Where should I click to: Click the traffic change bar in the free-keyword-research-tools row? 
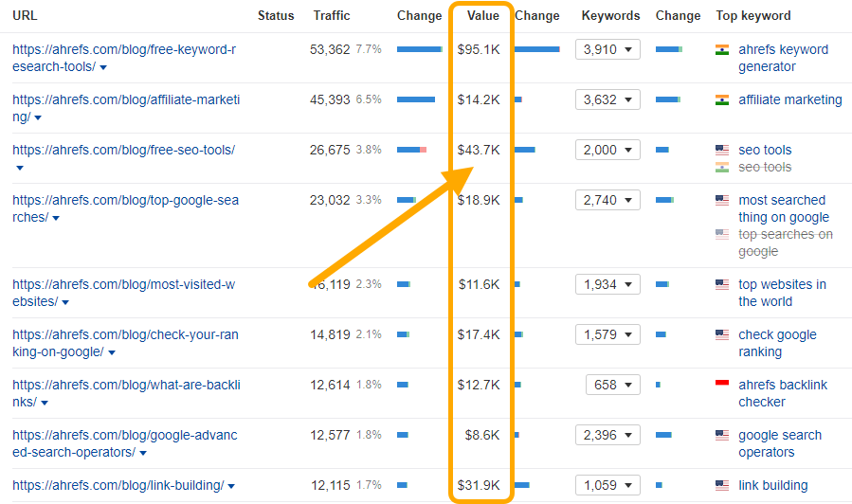tap(419, 49)
